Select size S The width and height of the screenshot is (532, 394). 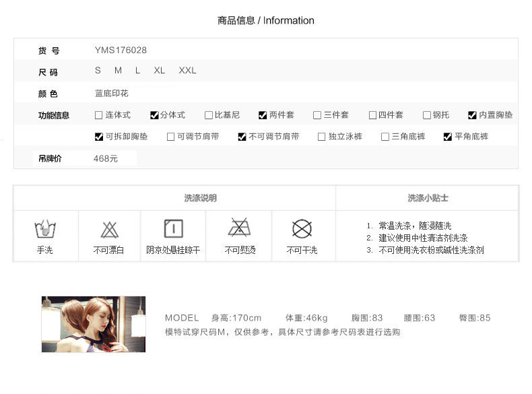pos(98,70)
